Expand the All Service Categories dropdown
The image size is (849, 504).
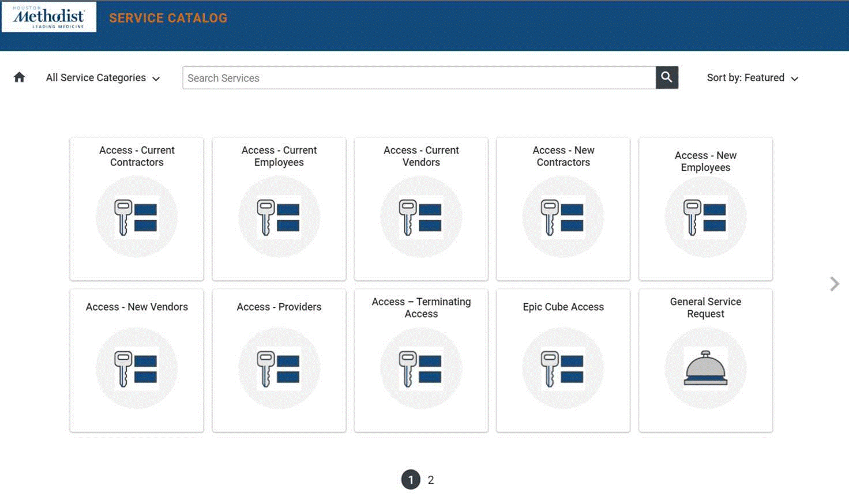tap(103, 78)
